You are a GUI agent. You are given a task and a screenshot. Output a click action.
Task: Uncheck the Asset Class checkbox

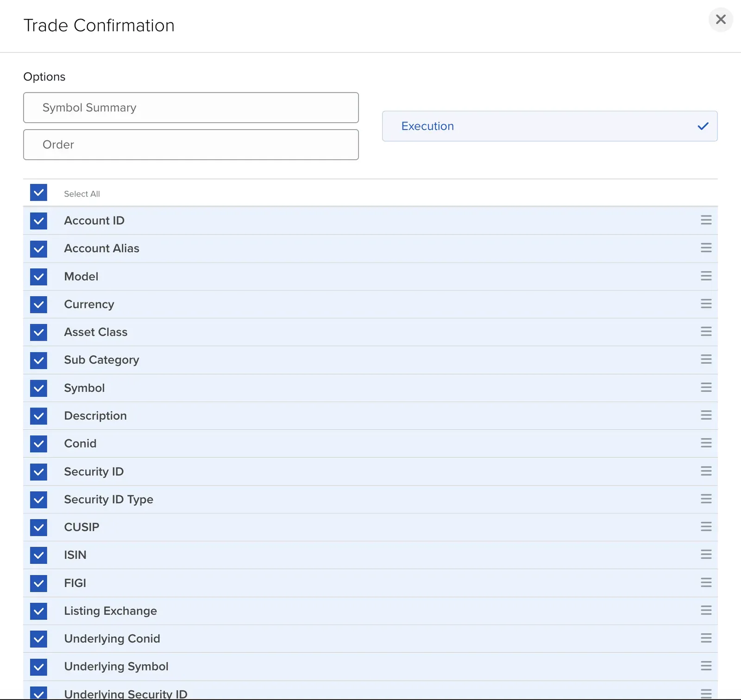38,332
